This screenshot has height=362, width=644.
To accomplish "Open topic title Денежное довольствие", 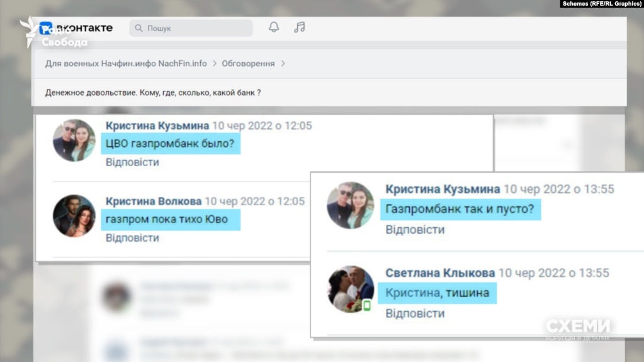I will (153, 93).
